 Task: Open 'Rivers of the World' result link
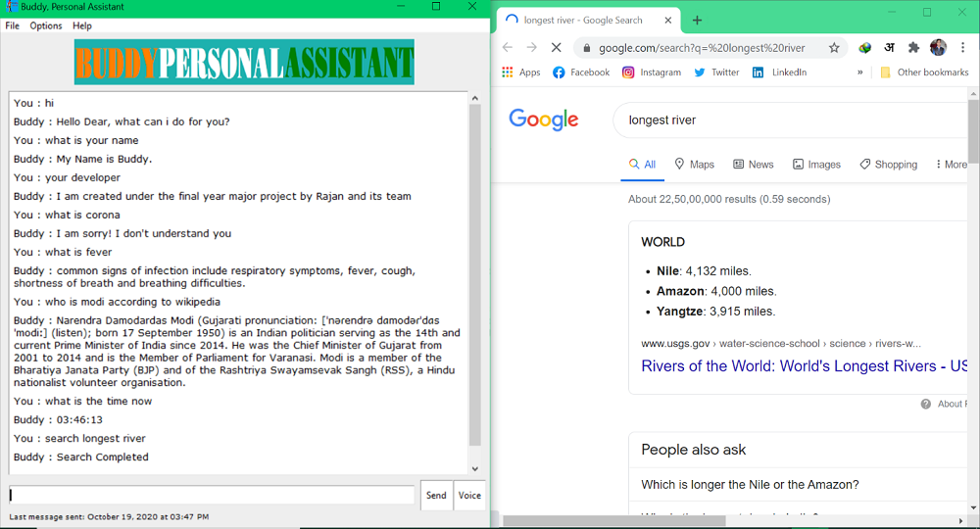point(804,366)
